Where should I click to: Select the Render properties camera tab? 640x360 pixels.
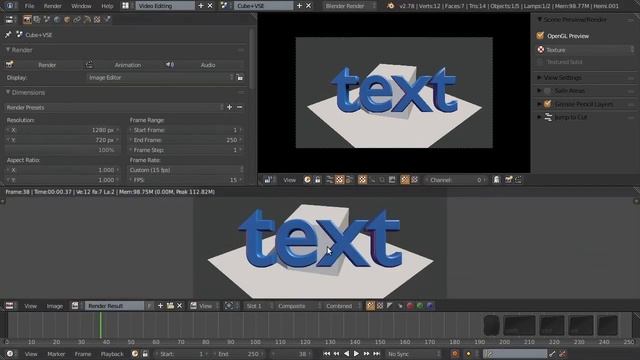27,20
